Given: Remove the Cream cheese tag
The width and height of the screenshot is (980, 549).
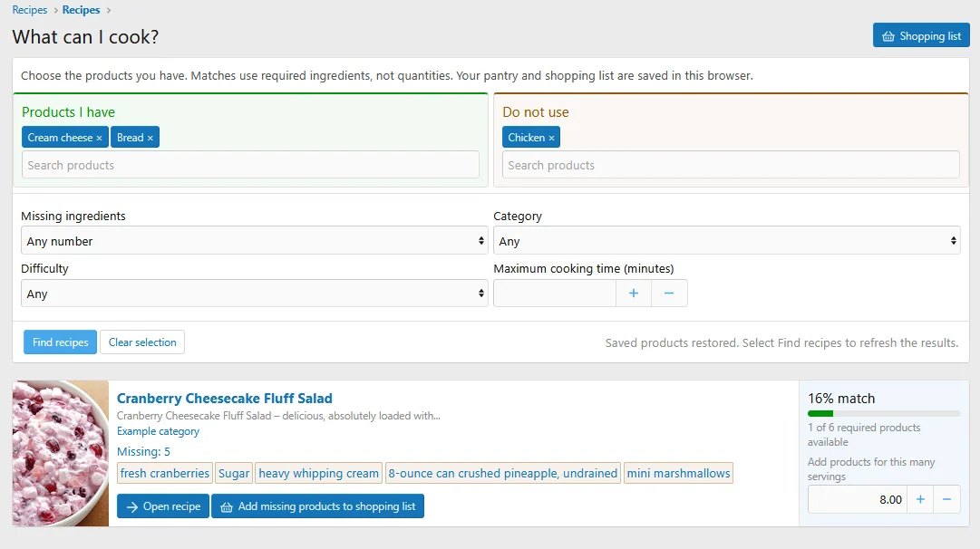Looking at the screenshot, I should click(99, 138).
